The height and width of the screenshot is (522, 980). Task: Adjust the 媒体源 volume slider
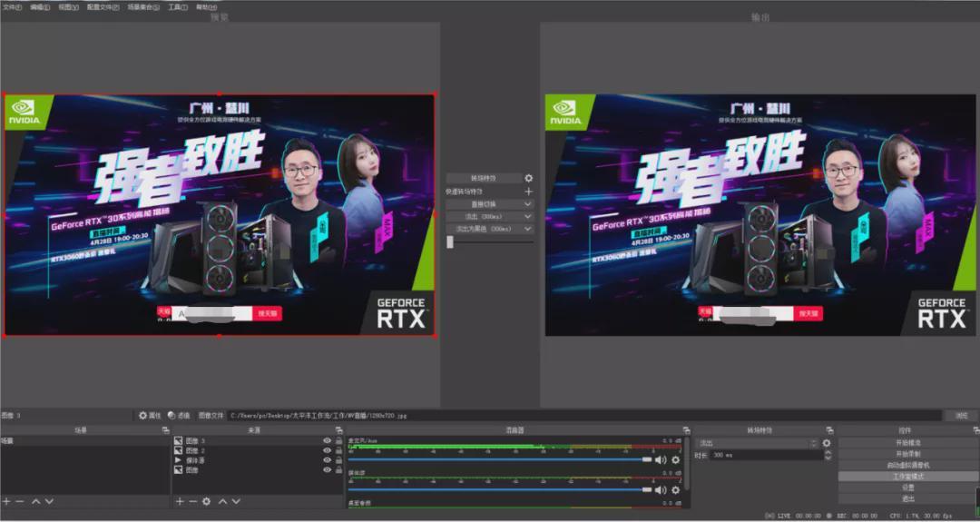500,490
